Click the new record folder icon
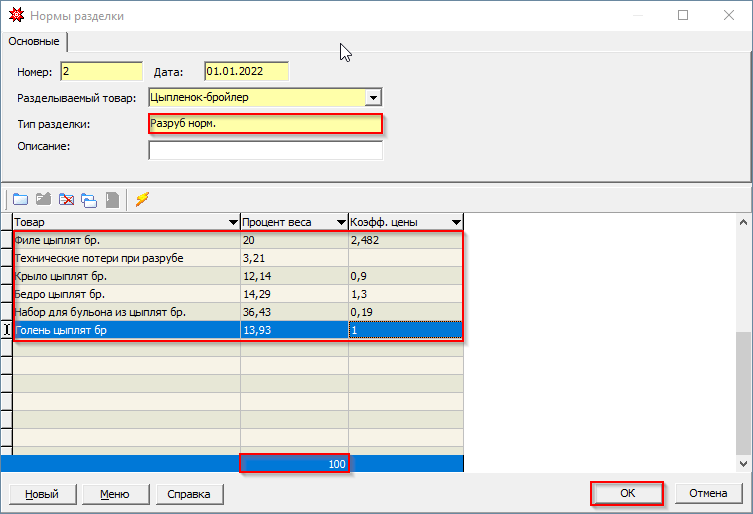The image size is (753, 514). pos(20,198)
